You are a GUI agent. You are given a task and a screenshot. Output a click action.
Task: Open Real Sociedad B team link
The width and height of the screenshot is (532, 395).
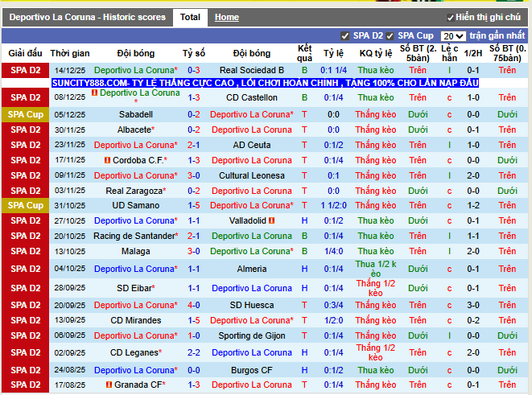tap(251, 70)
